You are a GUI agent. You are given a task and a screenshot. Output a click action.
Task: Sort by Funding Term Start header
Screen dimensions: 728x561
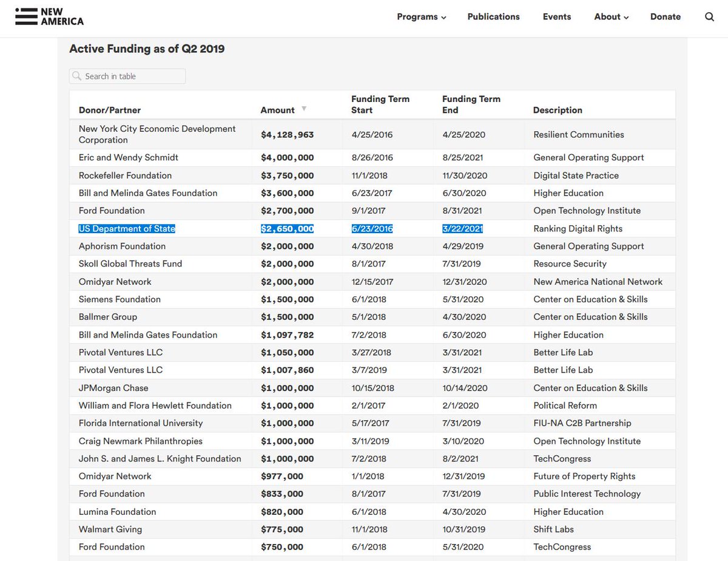tap(380, 104)
